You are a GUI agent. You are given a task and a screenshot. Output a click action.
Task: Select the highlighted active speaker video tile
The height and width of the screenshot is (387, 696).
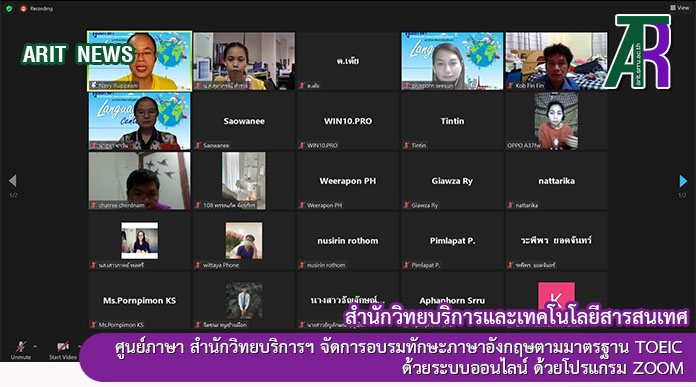[139, 61]
